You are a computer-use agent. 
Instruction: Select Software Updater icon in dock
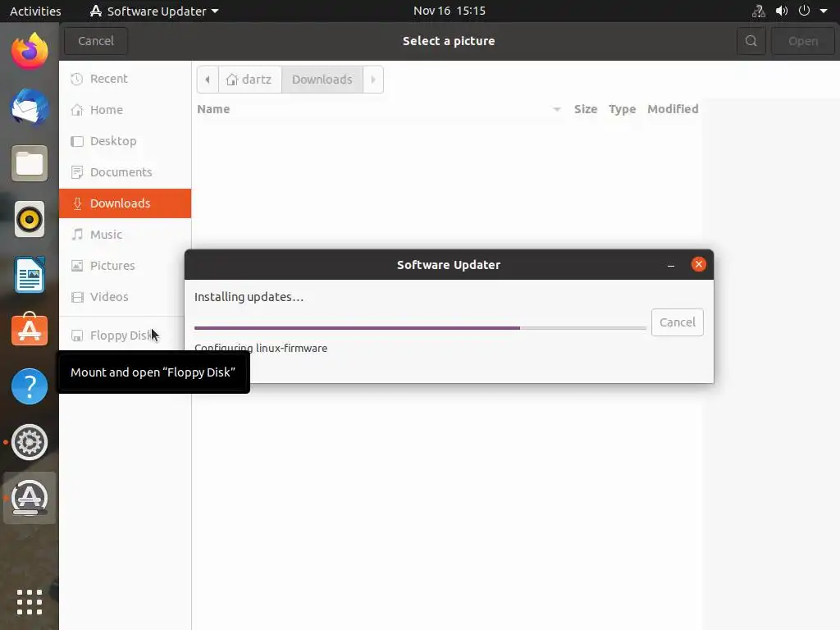(x=30, y=498)
